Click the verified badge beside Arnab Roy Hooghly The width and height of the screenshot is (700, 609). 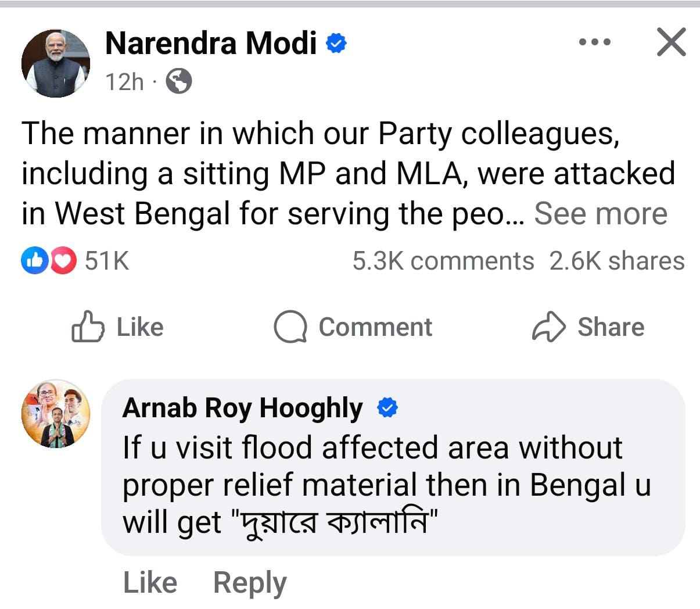387,408
